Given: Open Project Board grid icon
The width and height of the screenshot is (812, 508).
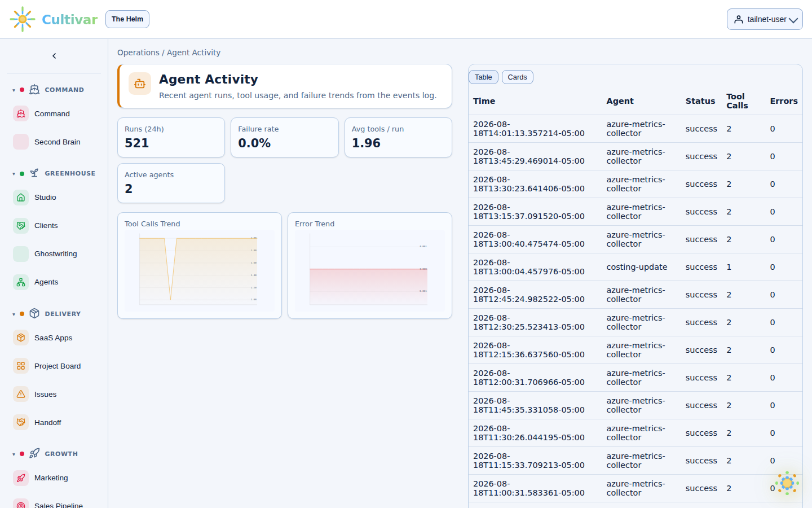Looking at the screenshot, I should [21, 366].
